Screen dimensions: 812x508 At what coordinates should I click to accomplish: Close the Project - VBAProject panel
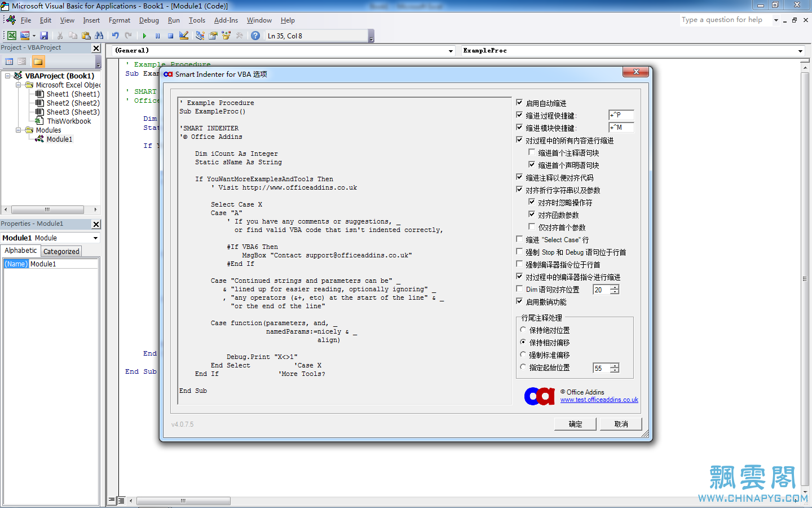click(96, 49)
